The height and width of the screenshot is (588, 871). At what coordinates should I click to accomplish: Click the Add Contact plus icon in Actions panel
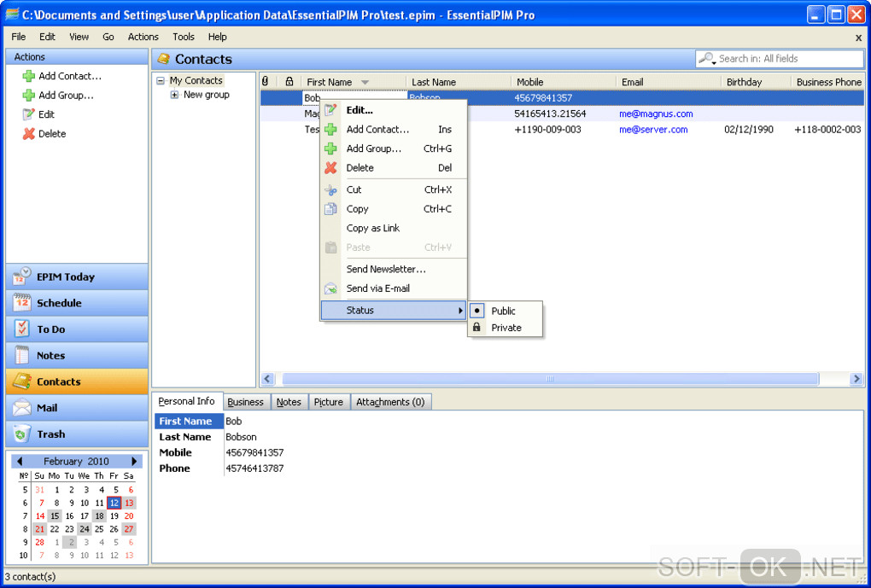28,76
